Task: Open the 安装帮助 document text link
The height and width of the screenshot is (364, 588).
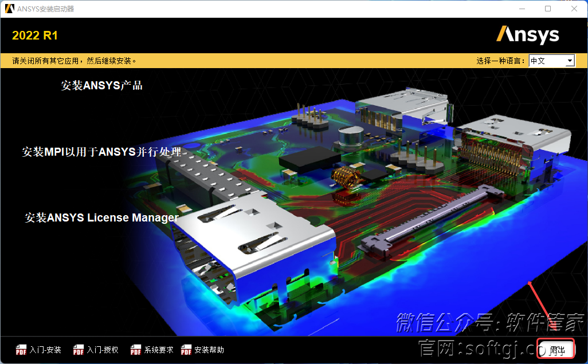Action: (209, 350)
